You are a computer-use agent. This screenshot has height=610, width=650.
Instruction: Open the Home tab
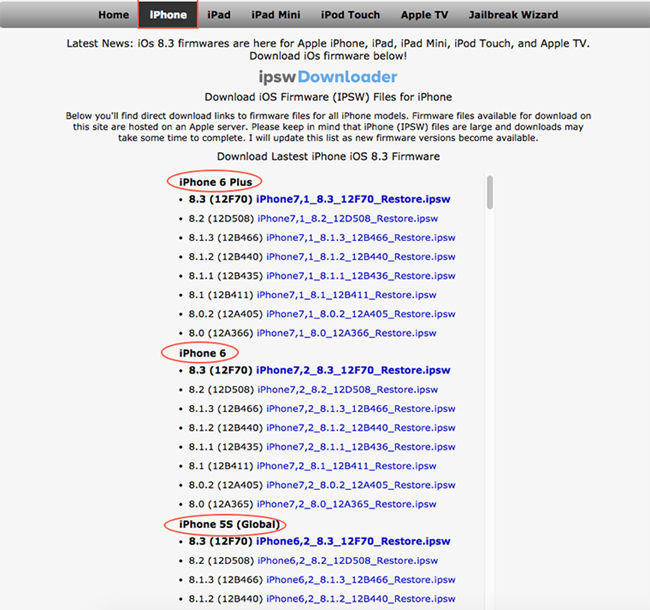[x=113, y=15]
